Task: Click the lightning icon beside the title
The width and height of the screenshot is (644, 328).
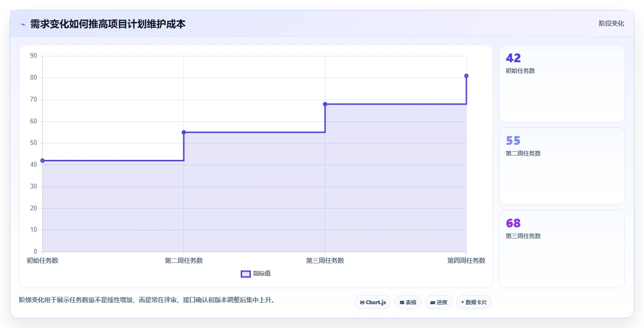Action: pos(23,24)
